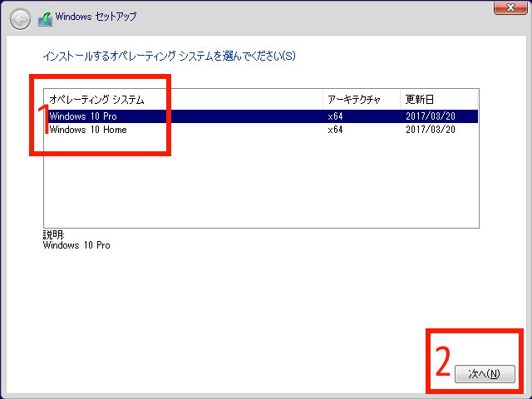
Task: Click the 2017/03/20 date in Windows 10 Home row
Action: [431, 130]
